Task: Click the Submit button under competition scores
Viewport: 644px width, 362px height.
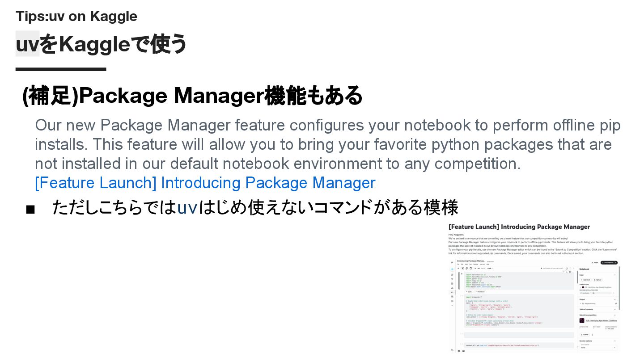Action: click(x=585, y=334)
